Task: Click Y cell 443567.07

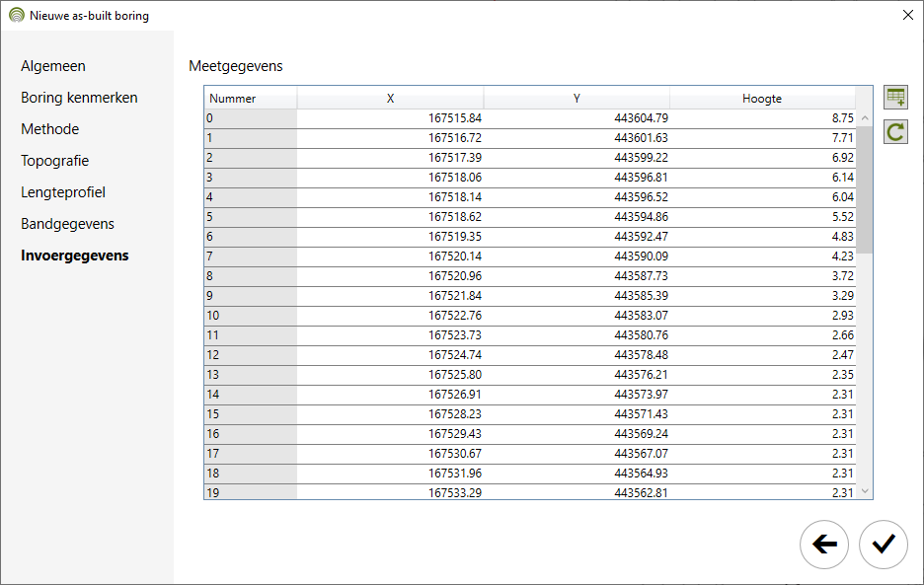Action: [577, 454]
